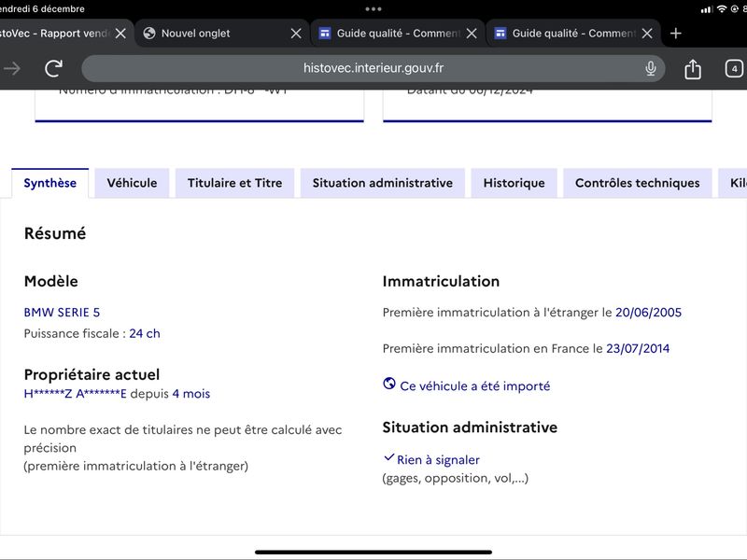The height and width of the screenshot is (560, 747).
Task: Click the favicon on first Guide qualité tab
Action: (324, 33)
